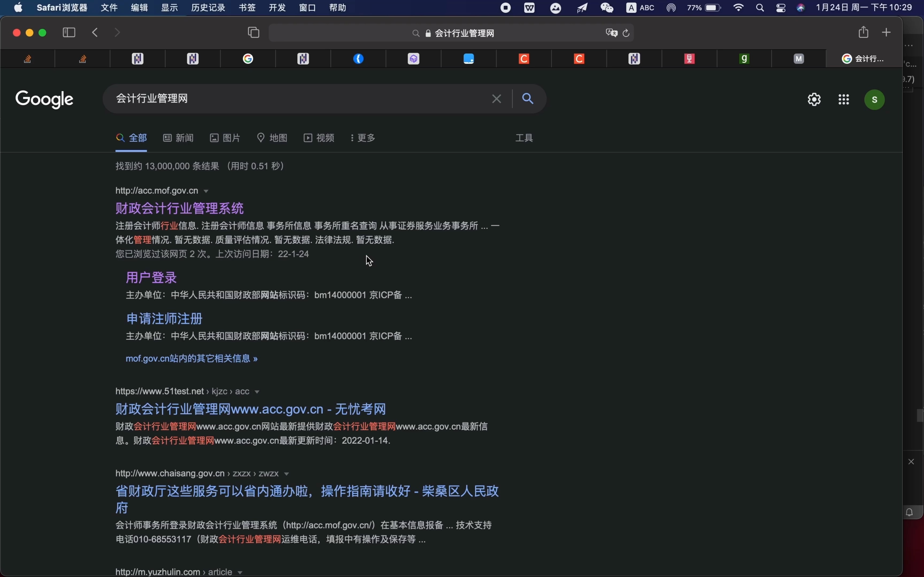The image size is (924, 577).
Task: Click the 用户登录 result link
Action: 151,277
